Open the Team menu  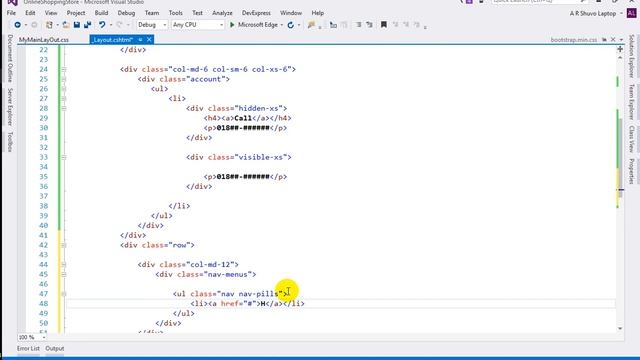(152, 13)
